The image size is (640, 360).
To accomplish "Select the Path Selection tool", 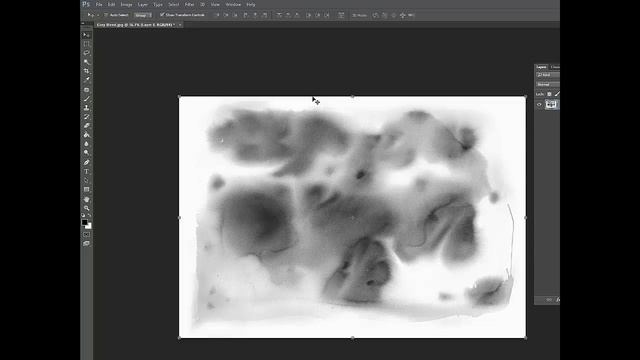I will (86, 180).
